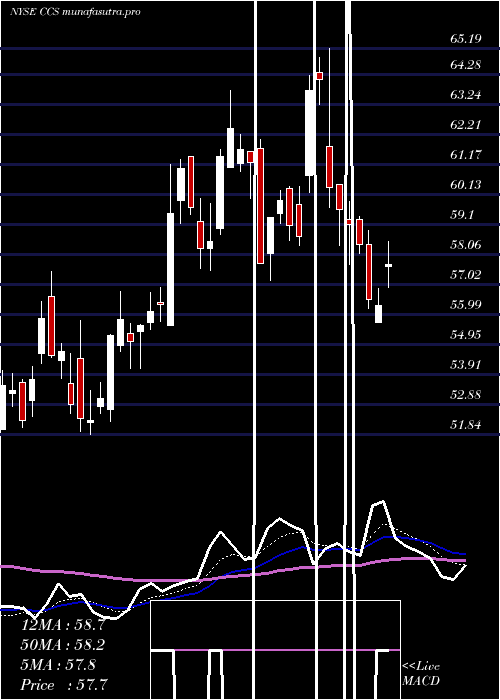Click the <<Live MACD label
This screenshot has width=500, height=700.
pos(421,674)
